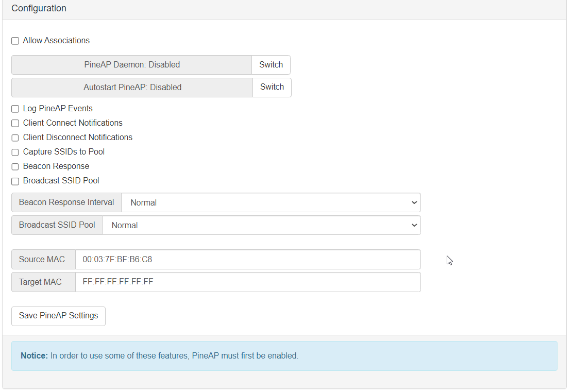Click the Source MAC input field
Screen dimensions: 574x392
click(248, 260)
